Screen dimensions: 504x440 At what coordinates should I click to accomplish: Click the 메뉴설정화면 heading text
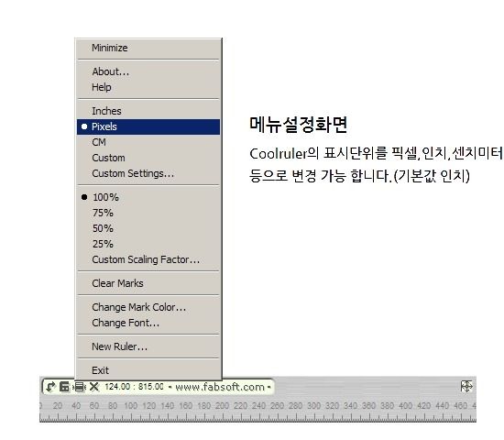[x=299, y=125]
